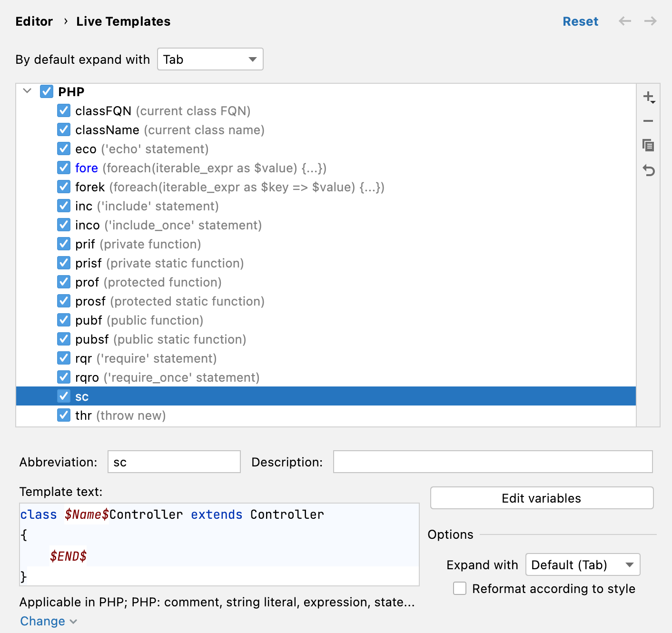Click the $END$ variable in template text
672x633 pixels.
68,556
